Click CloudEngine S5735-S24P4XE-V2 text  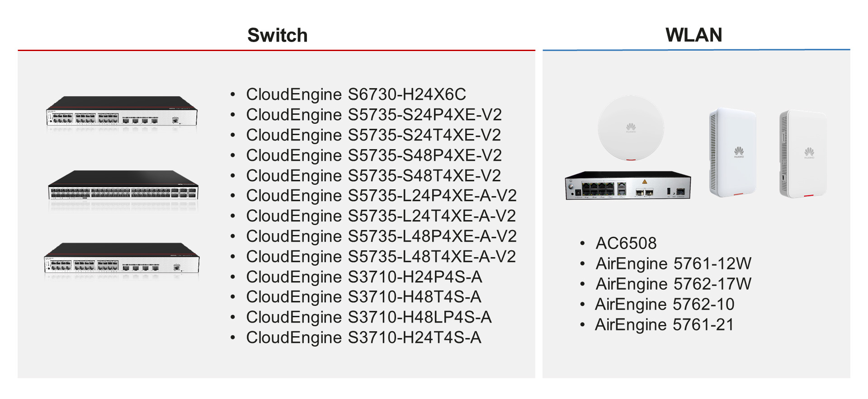tap(374, 115)
